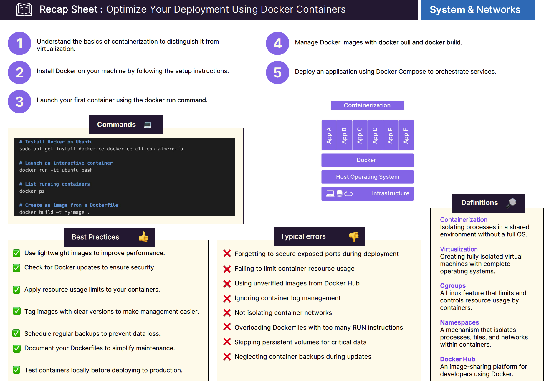Click the Cgroups definition heading
The width and height of the screenshot is (554, 392).
pyautogui.click(x=453, y=286)
